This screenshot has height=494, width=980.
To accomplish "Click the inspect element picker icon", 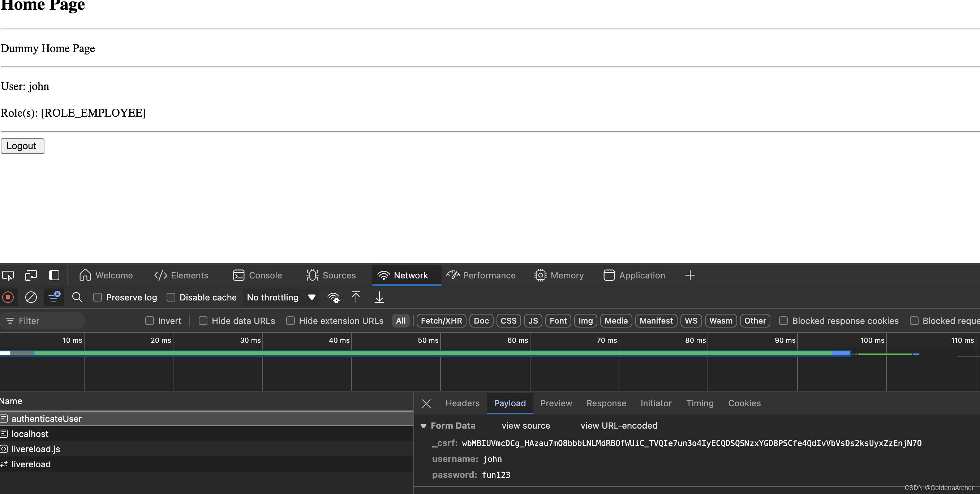I will click(x=8, y=275).
